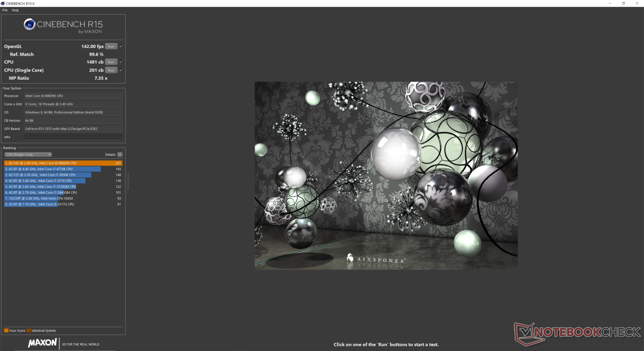644x351 pixels.
Task: Run the OpenGL benchmark
Action: point(111,46)
